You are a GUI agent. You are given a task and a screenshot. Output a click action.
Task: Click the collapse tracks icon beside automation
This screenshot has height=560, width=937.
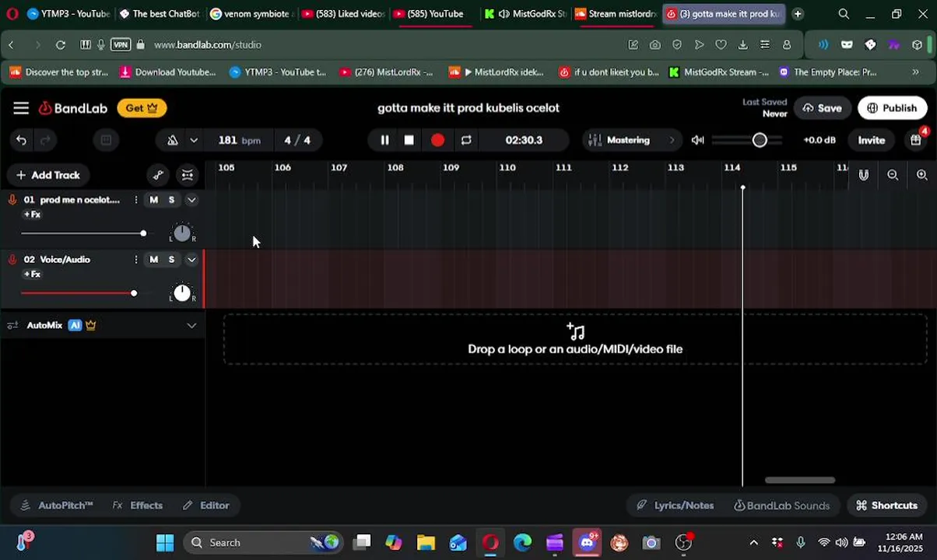click(188, 175)
